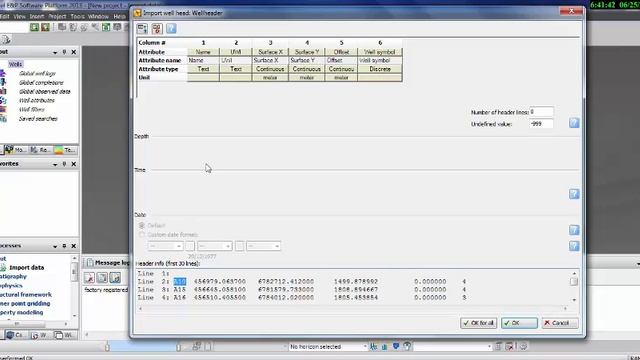Select Well symbol attribute button column 6
The height and width of the screenshot is (360, 640).
click(380, 52)
